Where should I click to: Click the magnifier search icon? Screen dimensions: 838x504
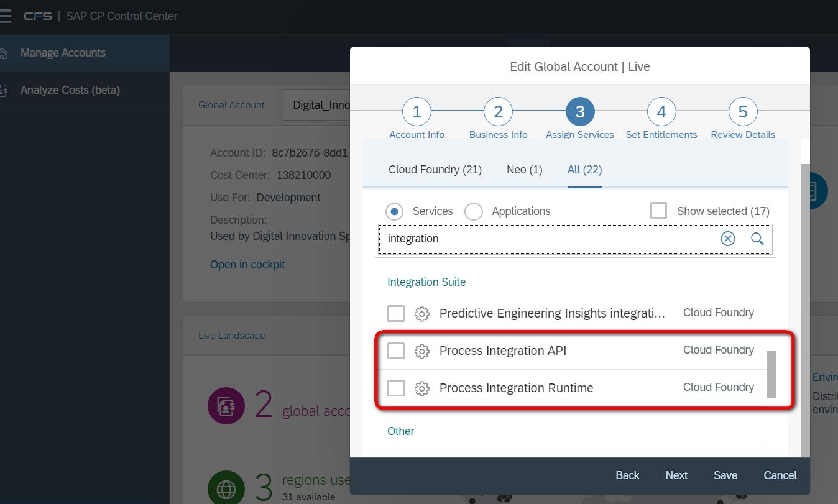click(x=757, y=239)
